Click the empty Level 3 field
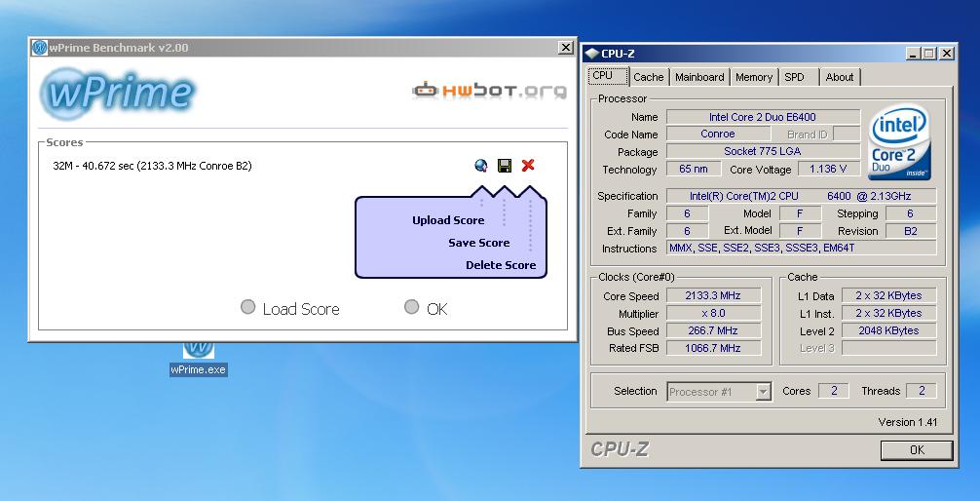 pyautogui.click(x=888, y=348)
